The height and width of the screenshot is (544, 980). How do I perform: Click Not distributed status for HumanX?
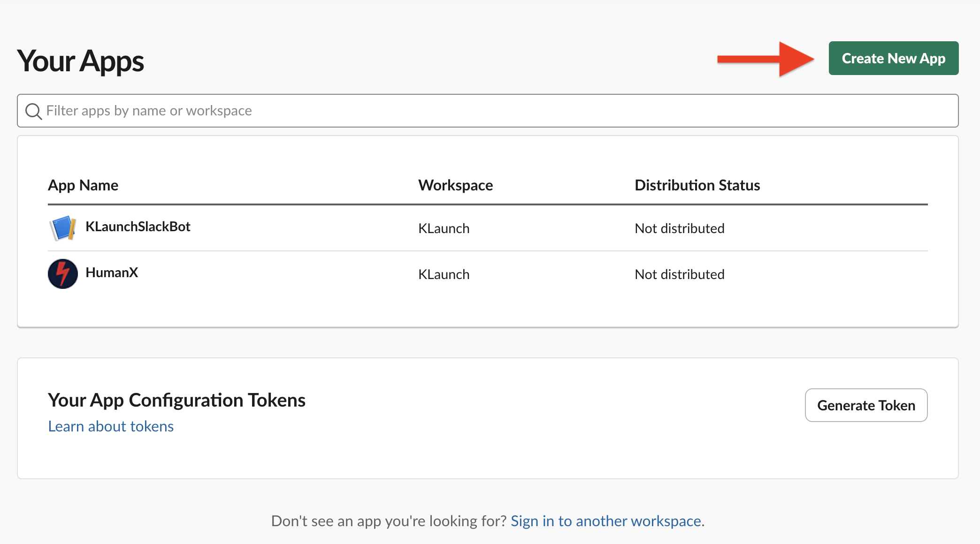tap(679, 274)
